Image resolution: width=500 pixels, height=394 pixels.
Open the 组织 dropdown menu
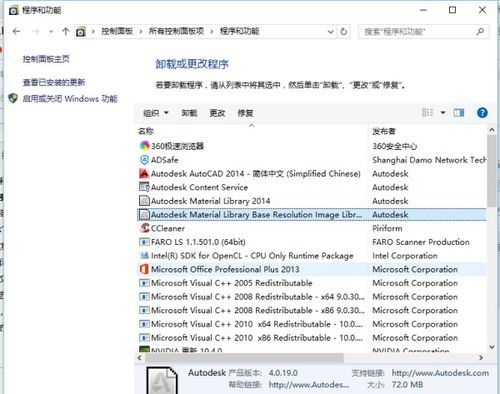coord(155,113)
